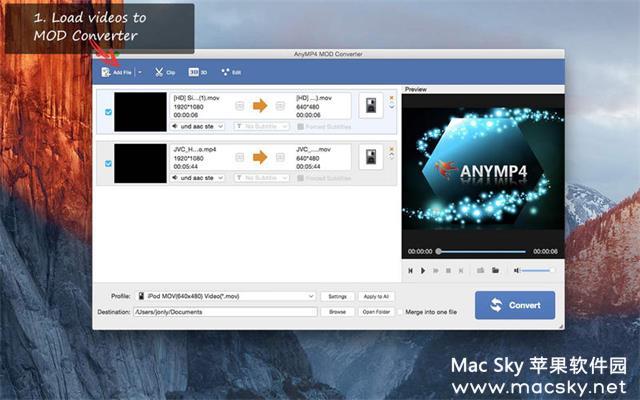Click the Browse destination button
The width and height of the screenshot is (640, 400).
pyautogui.click(x=338, y=312)
